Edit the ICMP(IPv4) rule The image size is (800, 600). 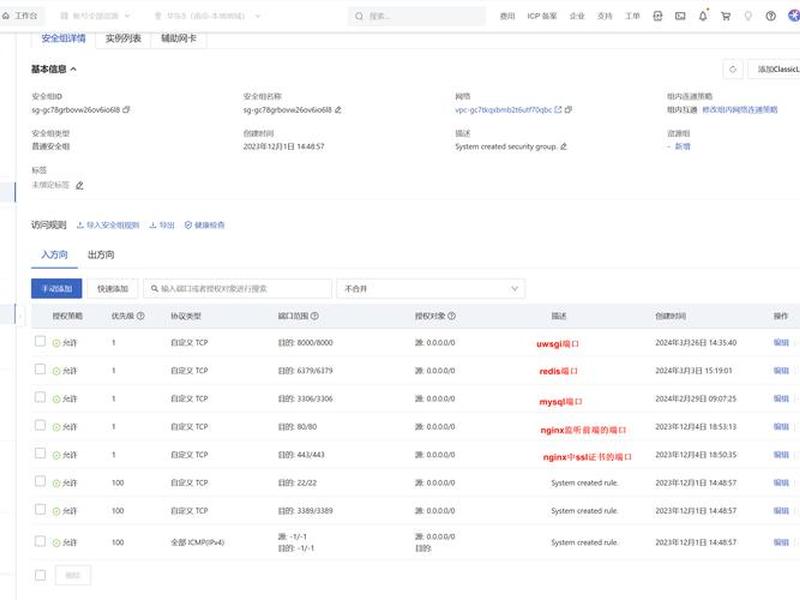(781, 542)
